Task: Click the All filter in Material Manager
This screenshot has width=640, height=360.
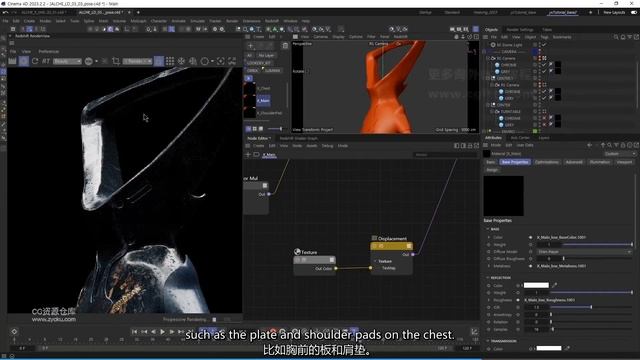Action: tap(249, 56)
